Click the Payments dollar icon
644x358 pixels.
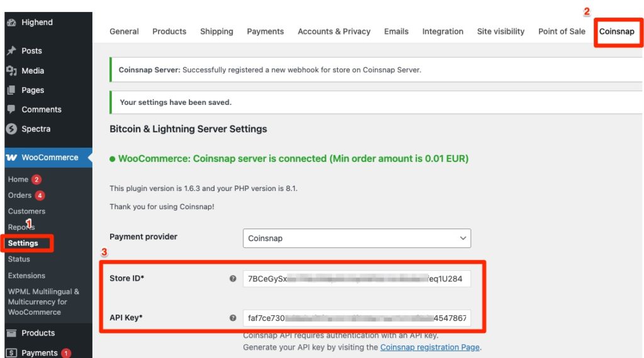tap(11, 353)
